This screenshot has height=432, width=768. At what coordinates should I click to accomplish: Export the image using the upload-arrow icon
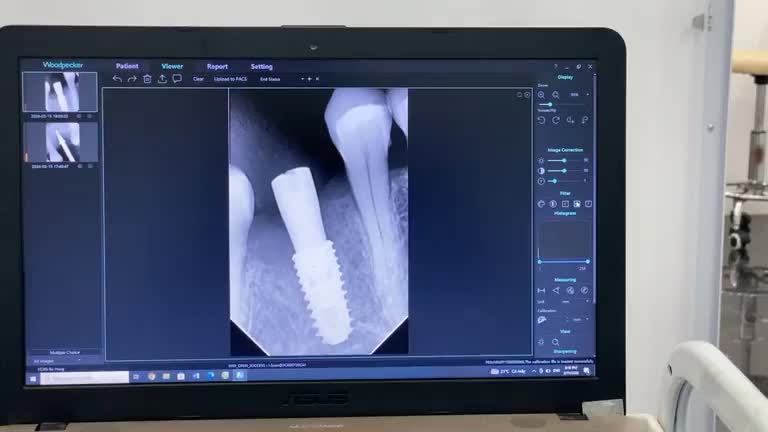click(162, 79)
